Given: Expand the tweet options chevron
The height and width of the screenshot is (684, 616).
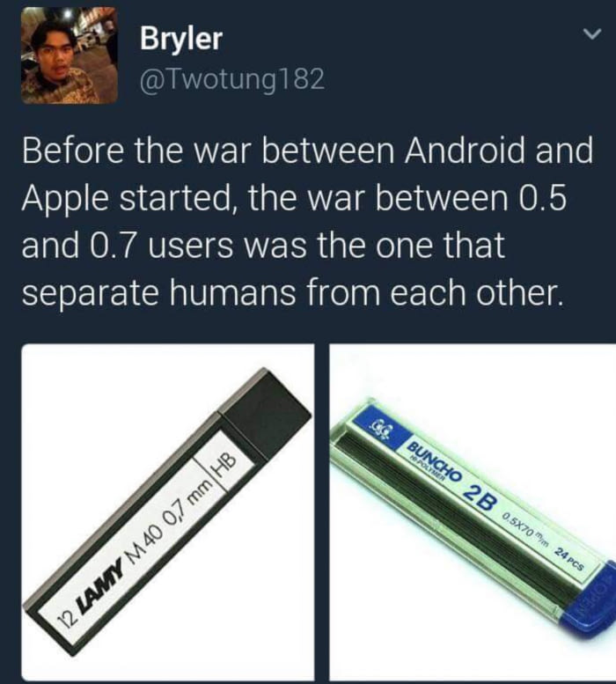Looking at the screenshot, I should point(592,34).
